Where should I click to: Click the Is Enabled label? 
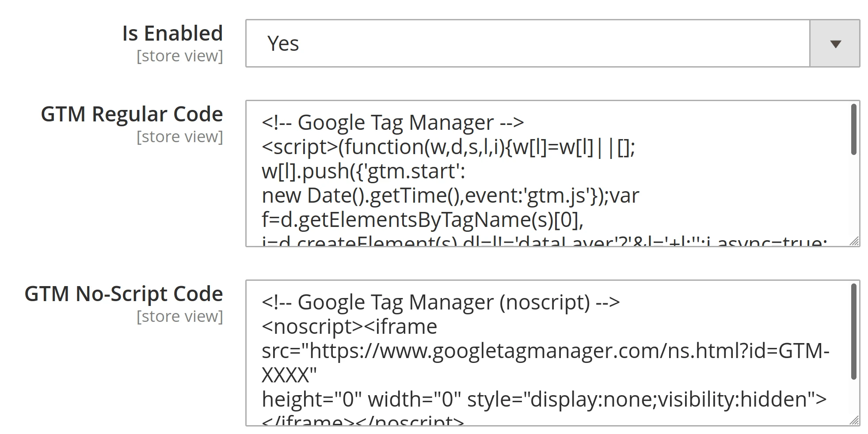point(173,33)
